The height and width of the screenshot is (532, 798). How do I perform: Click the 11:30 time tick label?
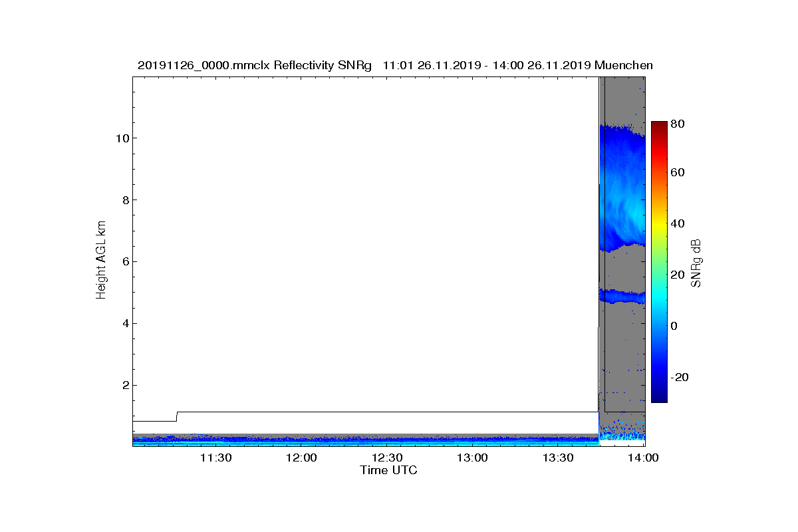click(x=215, y=458)
